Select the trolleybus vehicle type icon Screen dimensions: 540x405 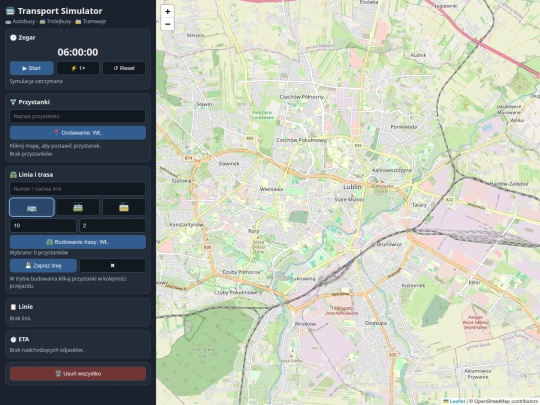click(x=78, y=207)
